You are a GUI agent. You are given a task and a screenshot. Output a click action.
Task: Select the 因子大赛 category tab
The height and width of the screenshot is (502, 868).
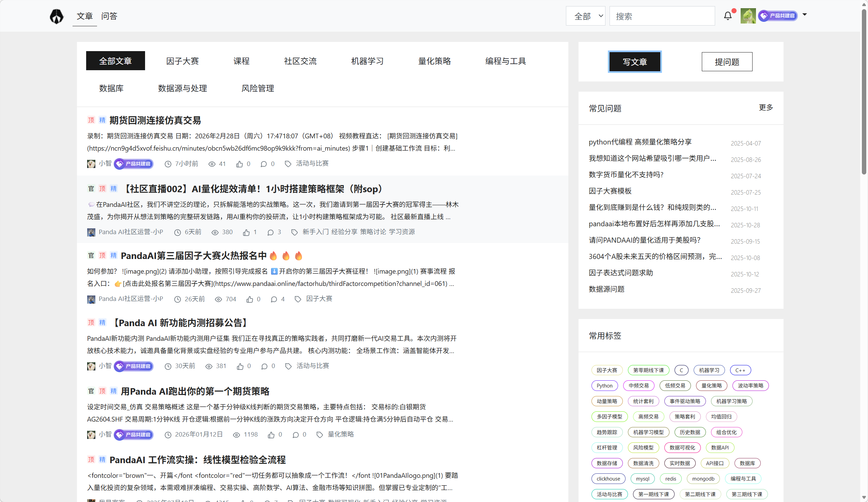[183, 61]
